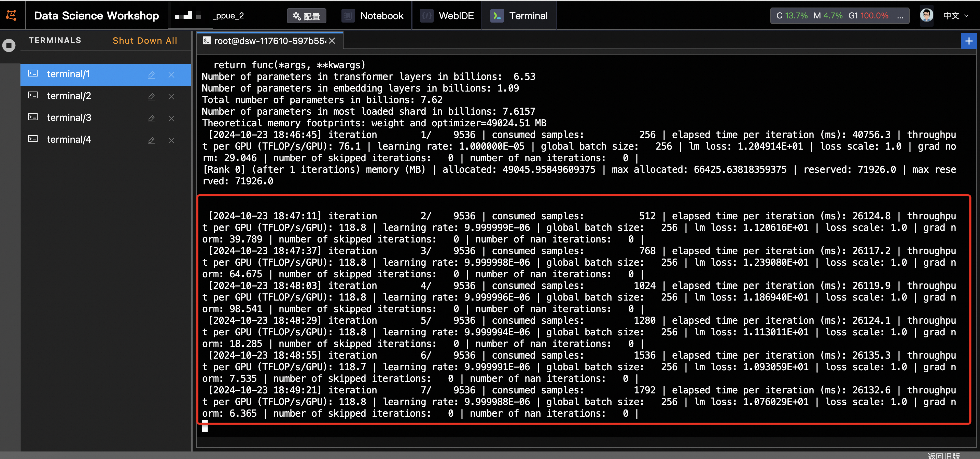Open the _ppue_2 instance selector
Image resolution: width=980 pixels, height=459 pixels.
click(x=228, y=16)
